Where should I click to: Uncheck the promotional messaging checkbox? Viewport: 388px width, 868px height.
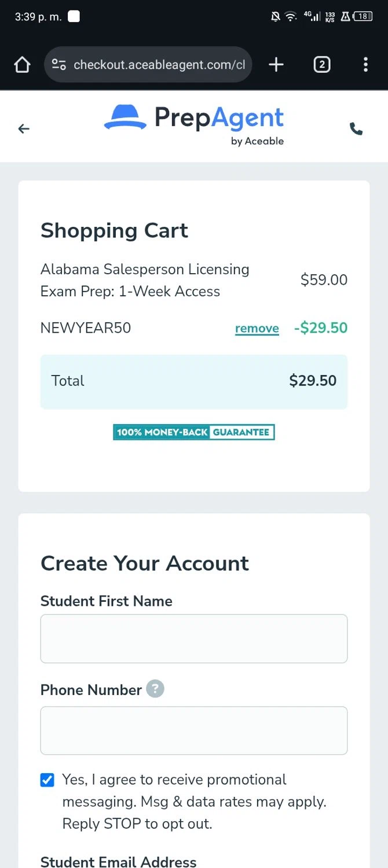tap(47, 780)
